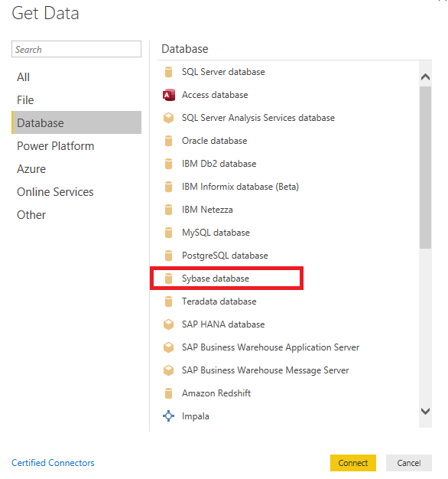The image size is (448, 479).
Task: Click the Amazon Redshift cylinder icon
Action: coord(168,393)
